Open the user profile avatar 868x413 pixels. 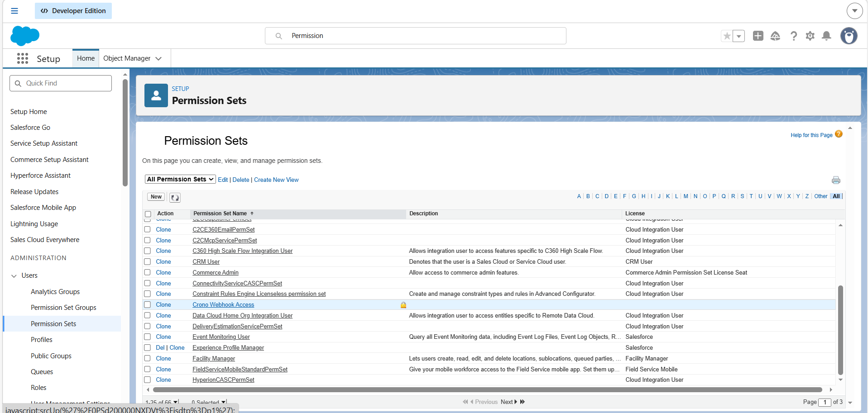[x=849, y=36]
